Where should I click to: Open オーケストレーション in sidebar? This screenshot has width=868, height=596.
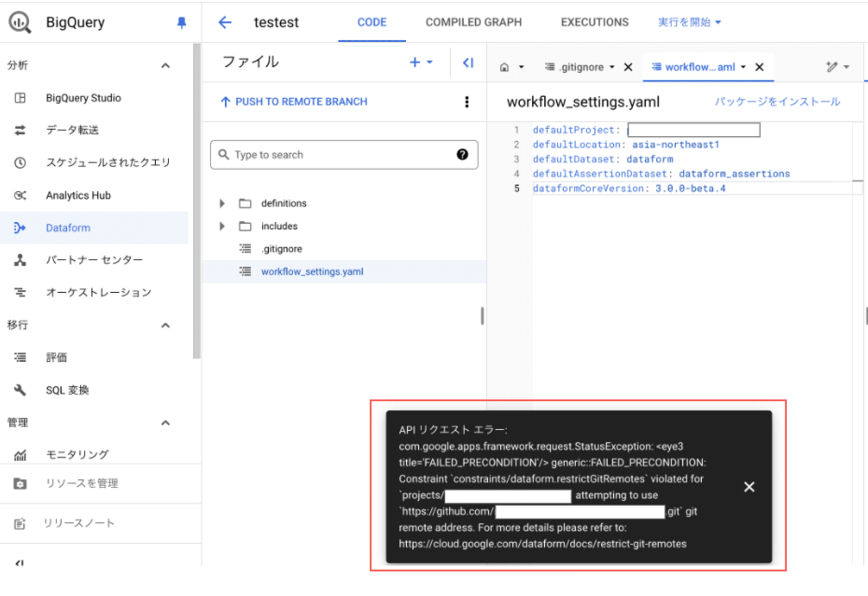pyautogui.click(x=99, y=292)
